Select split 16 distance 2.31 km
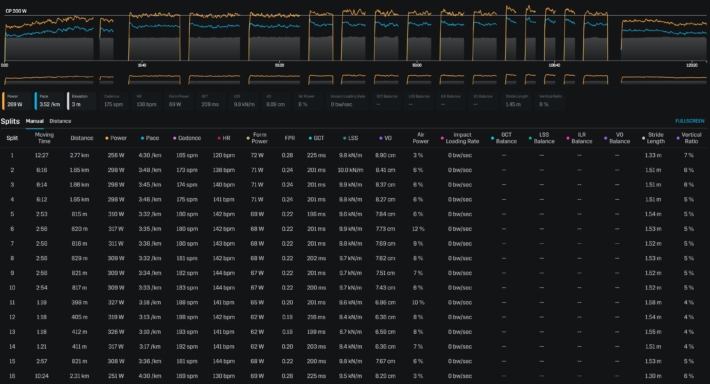This screenshot has width=710, height=384. (79, 376)
